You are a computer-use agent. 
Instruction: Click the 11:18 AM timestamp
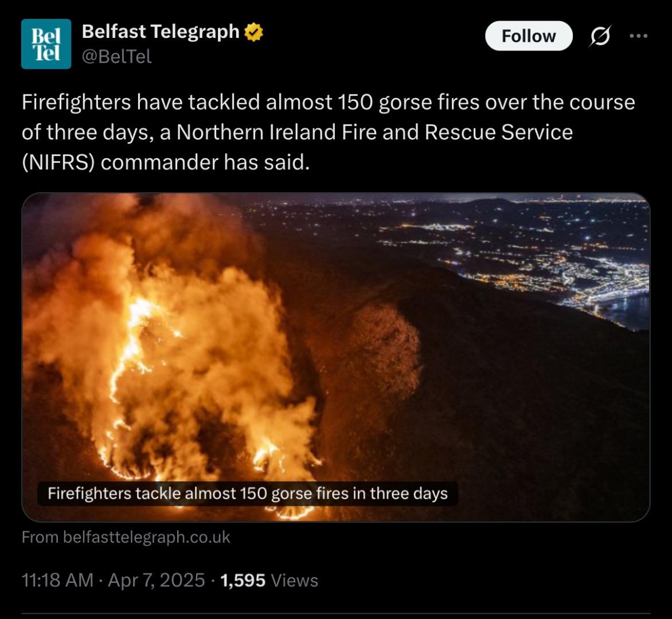coord(57,581)
